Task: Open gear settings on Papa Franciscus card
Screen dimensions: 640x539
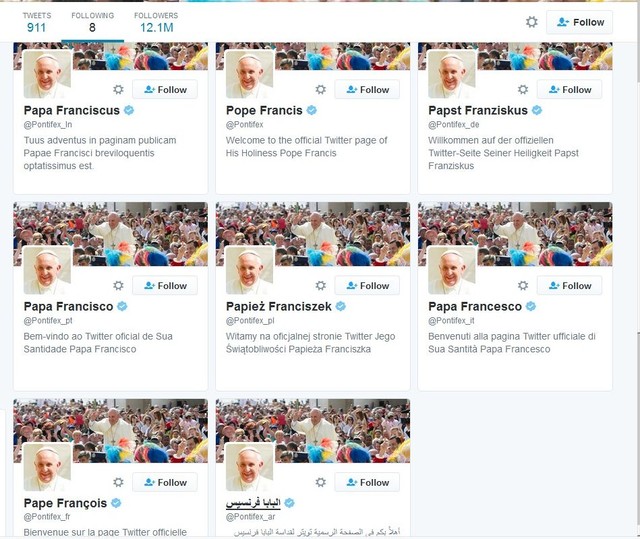Action: (x=118, y=89)
